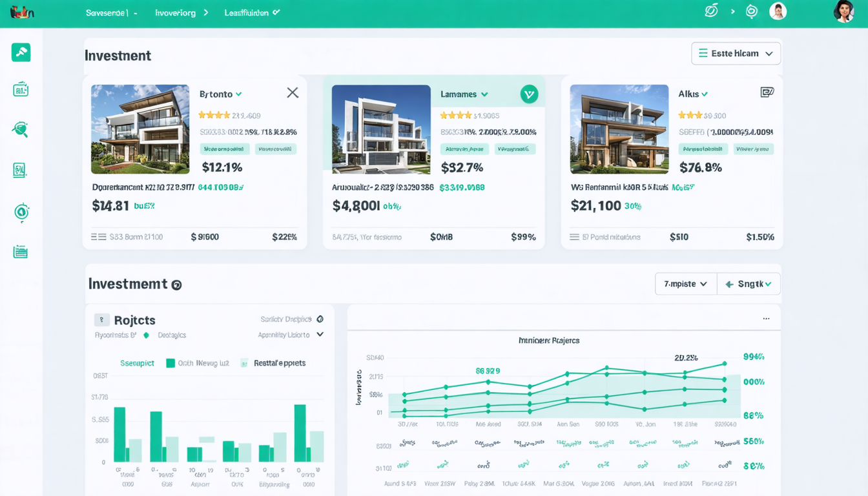Screen dimensions: 868x496
Task: Click the green V badge on Lamames card
Action: click(x=529, y=94)
